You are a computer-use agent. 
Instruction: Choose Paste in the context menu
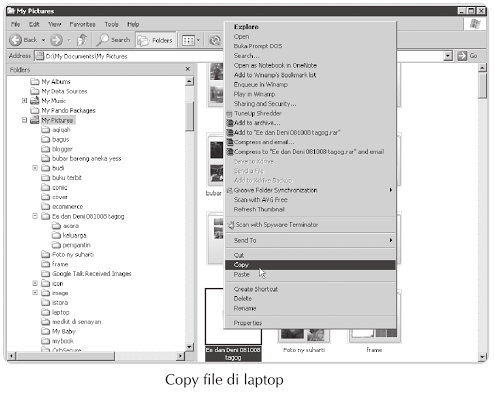tap(310, 274)
